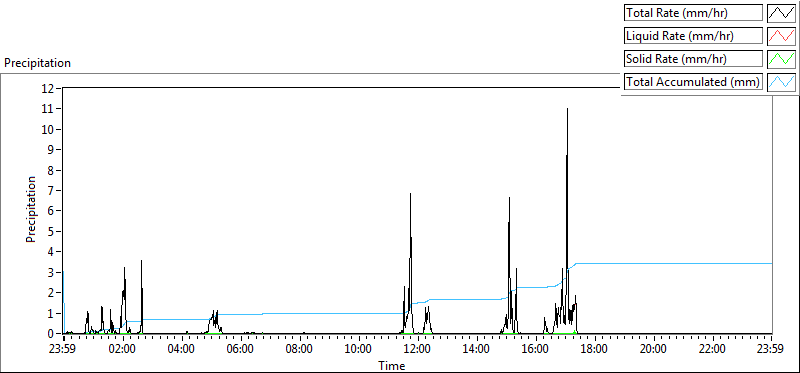Click the 22:00 time axis label
The height and width of the screenshot is (373, 800).
(713, 350)
